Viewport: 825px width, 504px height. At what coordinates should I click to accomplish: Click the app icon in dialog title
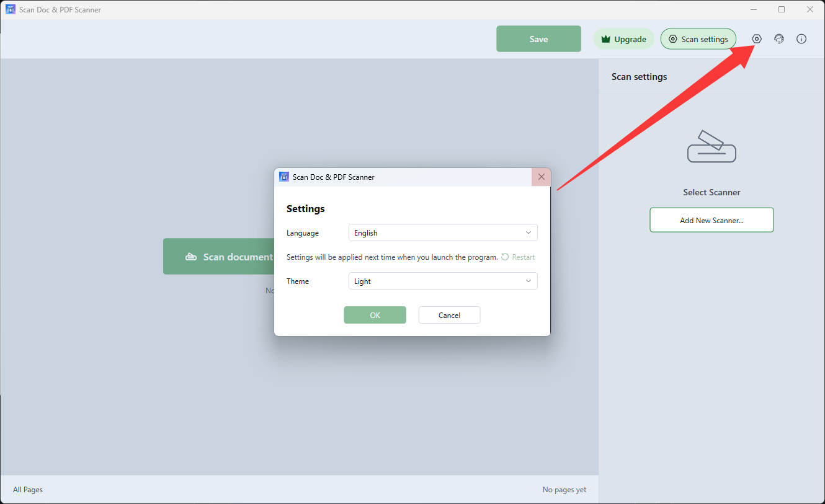(x=284, y=177)
